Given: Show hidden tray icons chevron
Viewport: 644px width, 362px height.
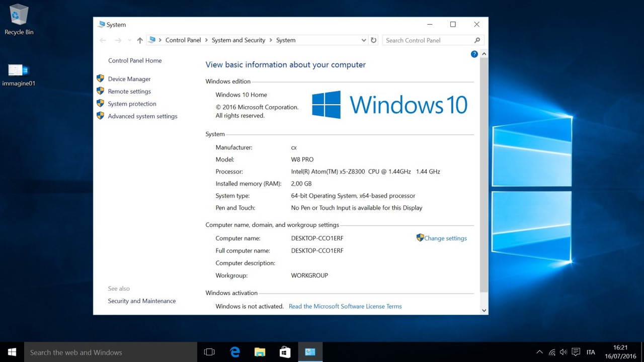Looking at the screenshot, I should pos(539,352).
